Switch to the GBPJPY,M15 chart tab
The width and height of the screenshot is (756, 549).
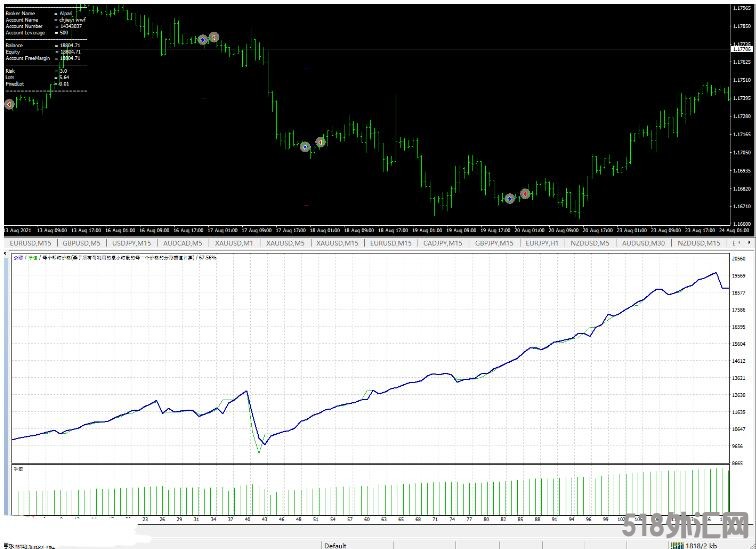(493, 243)
